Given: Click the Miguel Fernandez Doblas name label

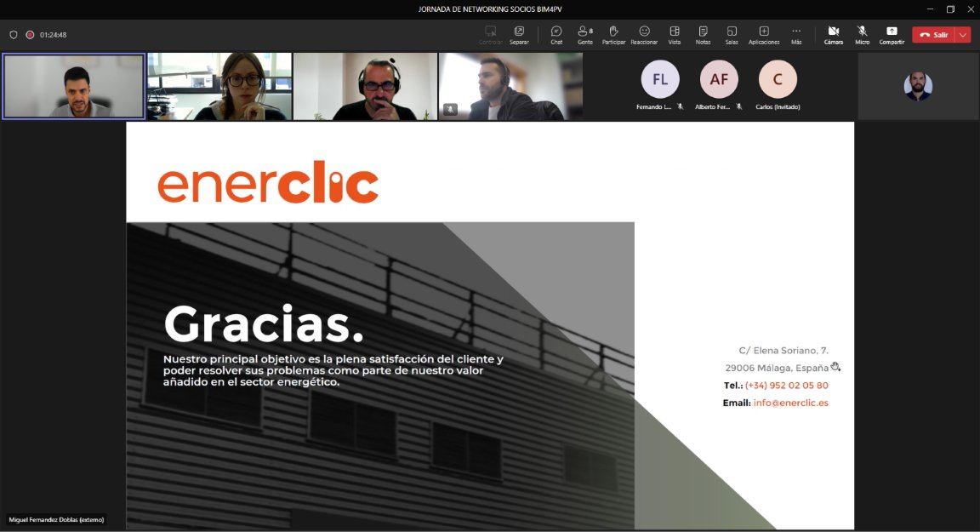Looking at the screenshot, I should tap(56, 519).
